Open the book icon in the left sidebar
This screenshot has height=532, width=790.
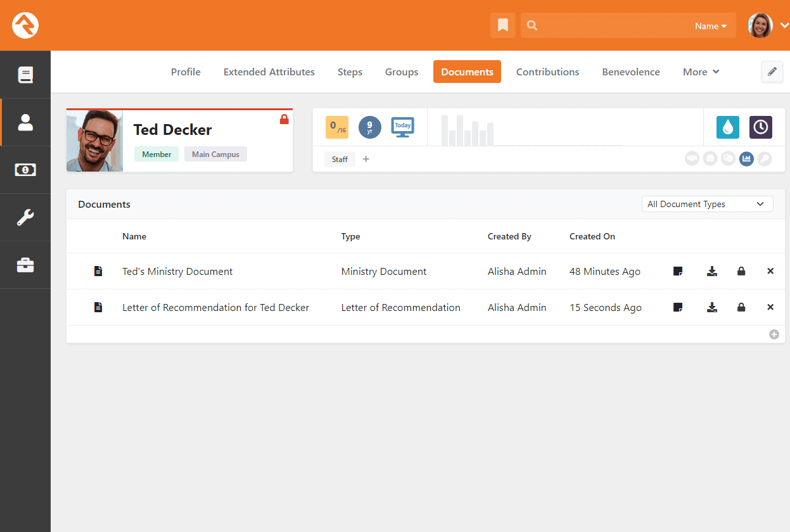click(25, 75)
